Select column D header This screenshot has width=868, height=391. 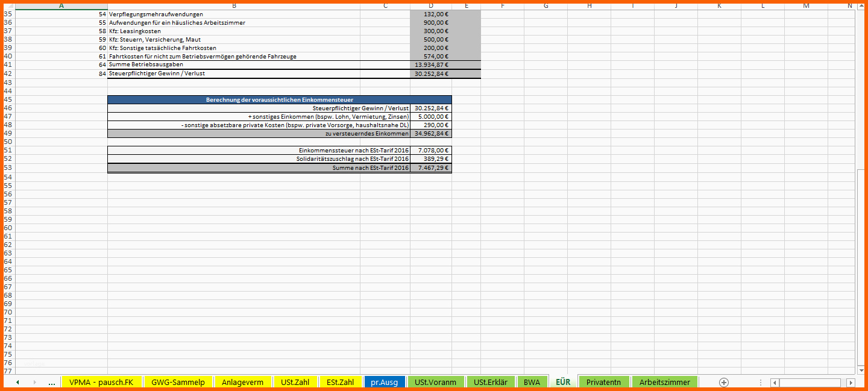coord(431,5)
